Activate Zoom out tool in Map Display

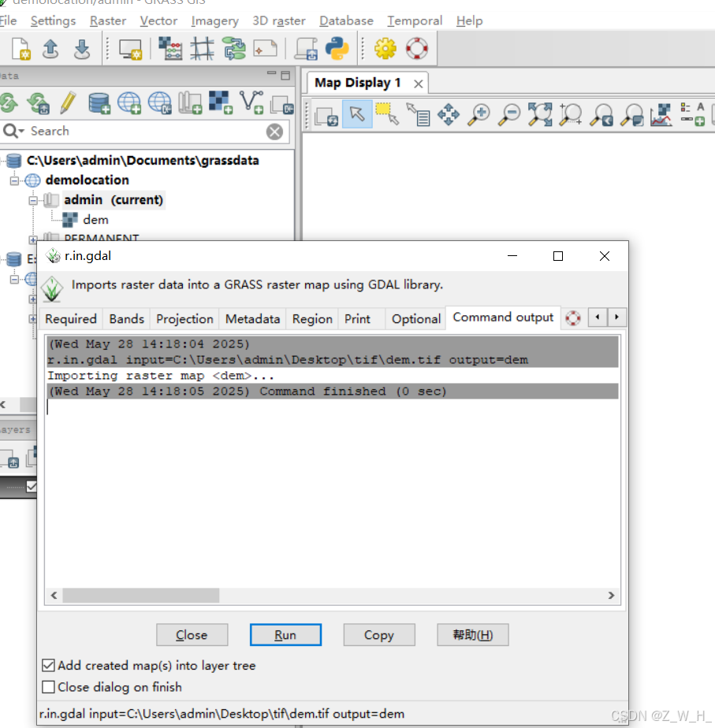(510, 115)
